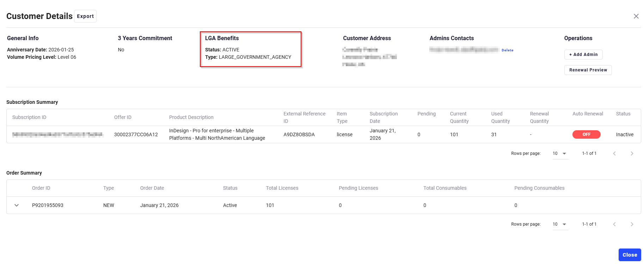Expand order P9201955093 row details
The image size is (644, 264).
click(x=17, y=205)
